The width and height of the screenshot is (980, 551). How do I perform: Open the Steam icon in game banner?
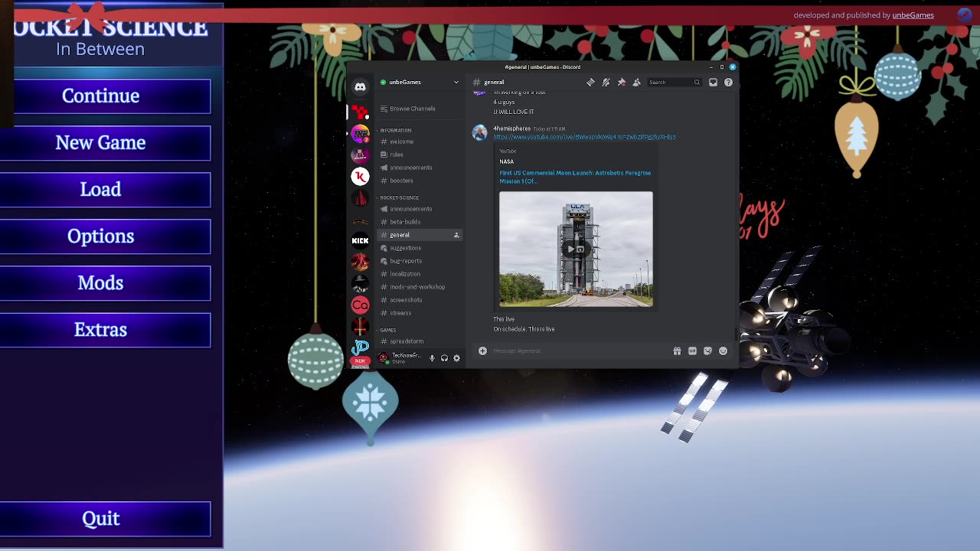click(965, 15)
